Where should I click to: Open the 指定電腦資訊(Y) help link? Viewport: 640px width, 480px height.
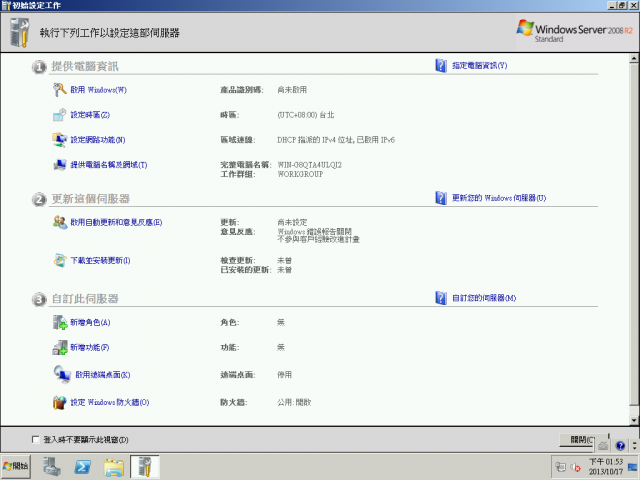(x=480, y=65)
